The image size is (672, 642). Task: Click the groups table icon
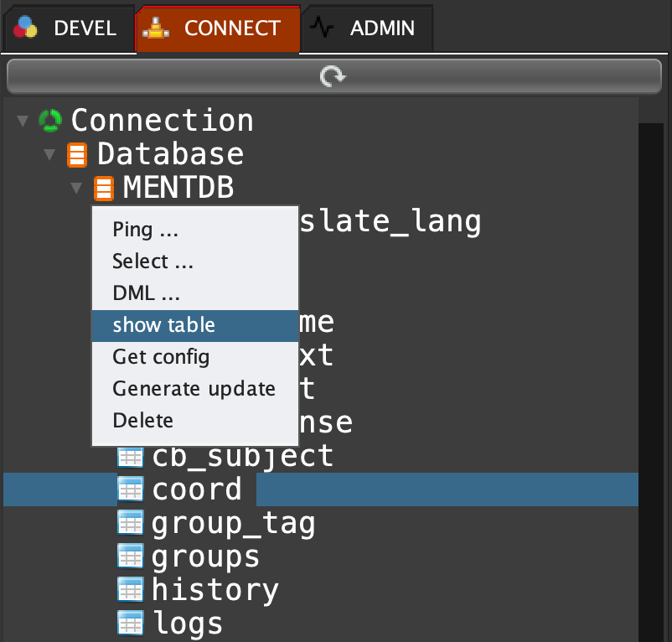coord(130,557)
